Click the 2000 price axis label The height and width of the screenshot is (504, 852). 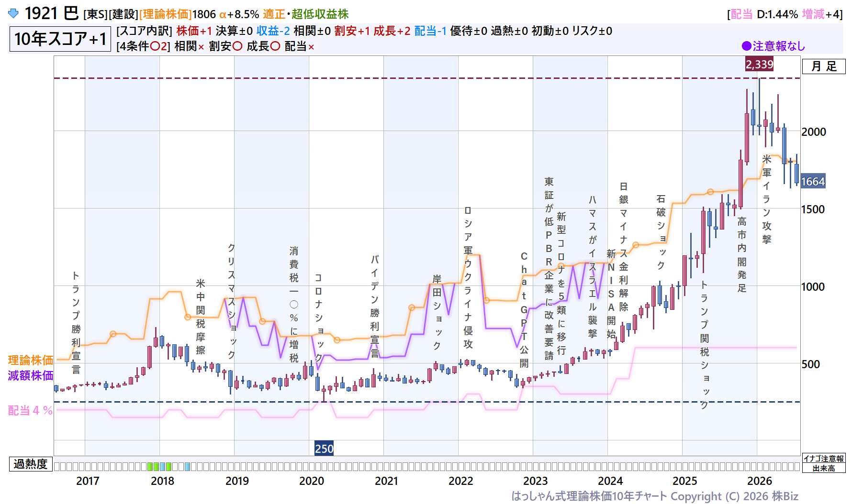coord(814,132)
